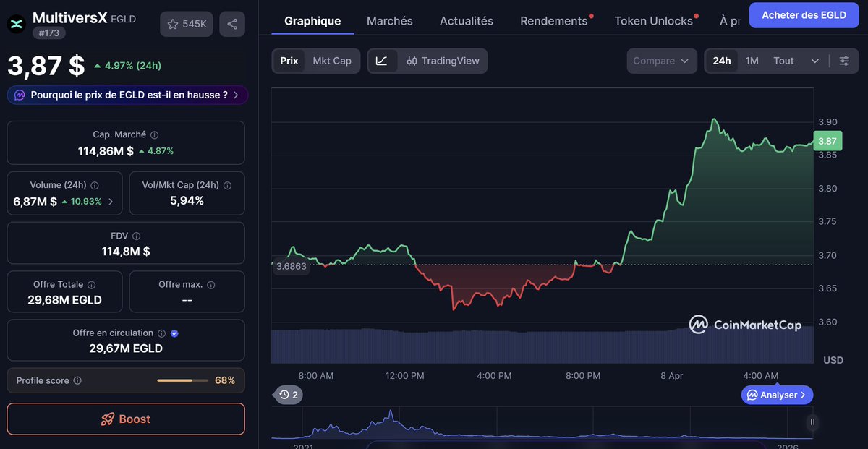The width and height of the screenshot is (868, 449).
Task: Click the 6,87M $ volume value
Action: pyautogui.click(x=35, y=202)
